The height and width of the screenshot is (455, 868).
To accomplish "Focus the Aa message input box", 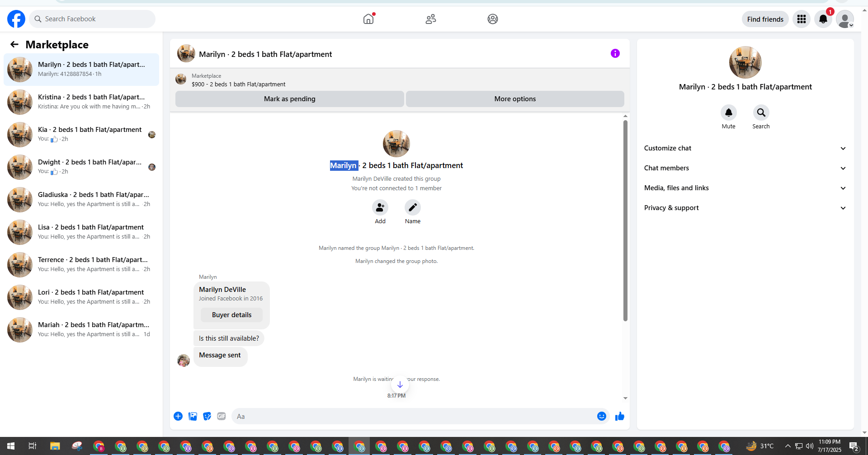I will tap(414, 416).
